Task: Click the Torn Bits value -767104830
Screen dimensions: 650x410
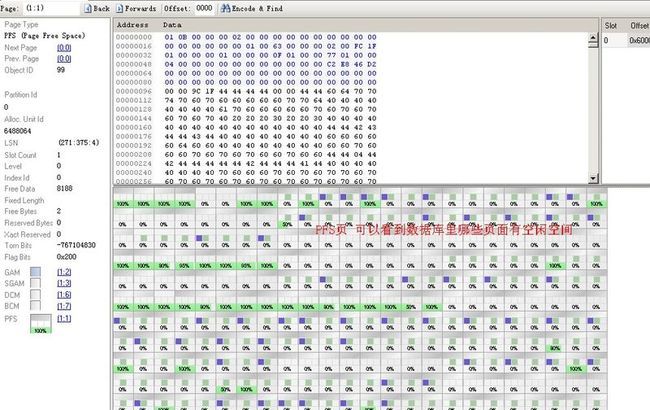Action: [x=76, y=245]
